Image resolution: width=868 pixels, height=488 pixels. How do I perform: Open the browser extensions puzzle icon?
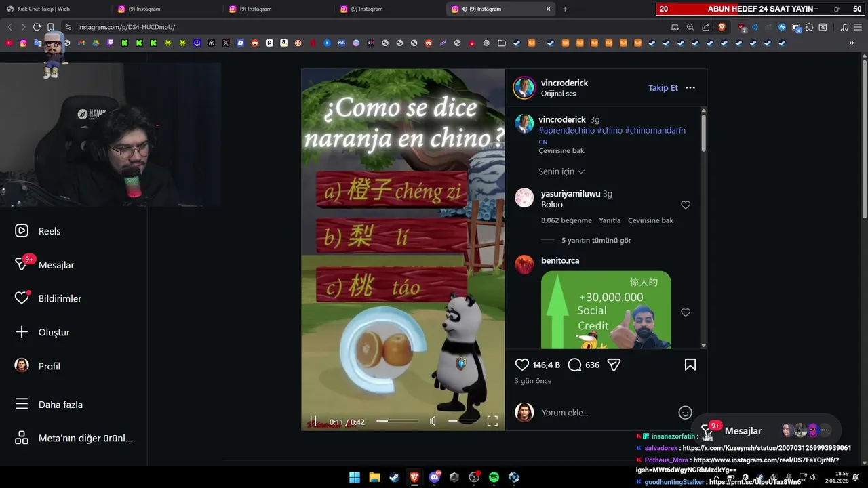tap(809, 27)
